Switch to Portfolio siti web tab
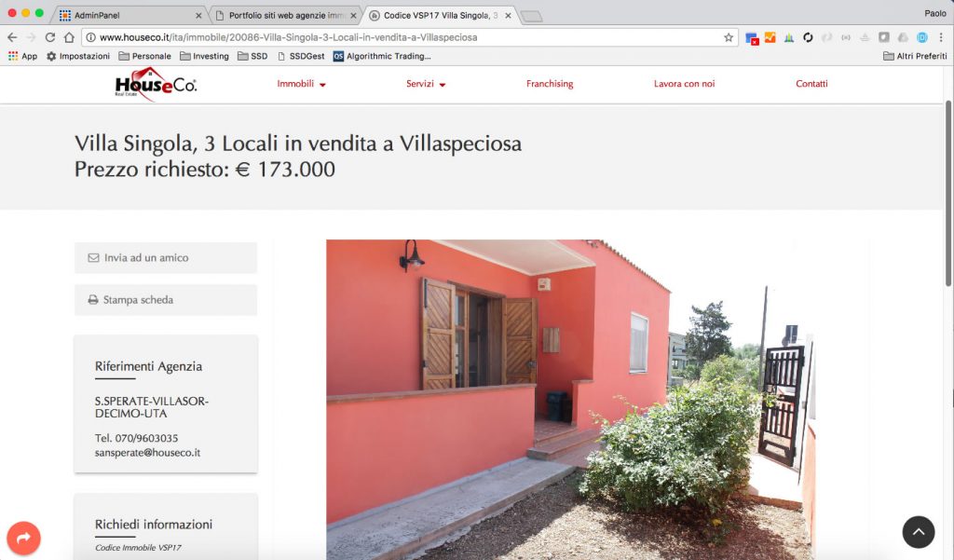Viewport: 954px width, 560px height. [286, 15]
